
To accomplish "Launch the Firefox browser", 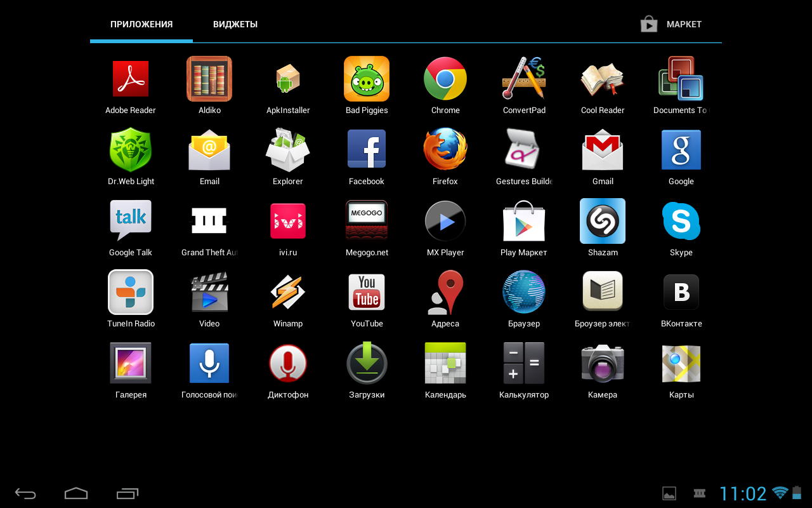I will pos(445,150).
